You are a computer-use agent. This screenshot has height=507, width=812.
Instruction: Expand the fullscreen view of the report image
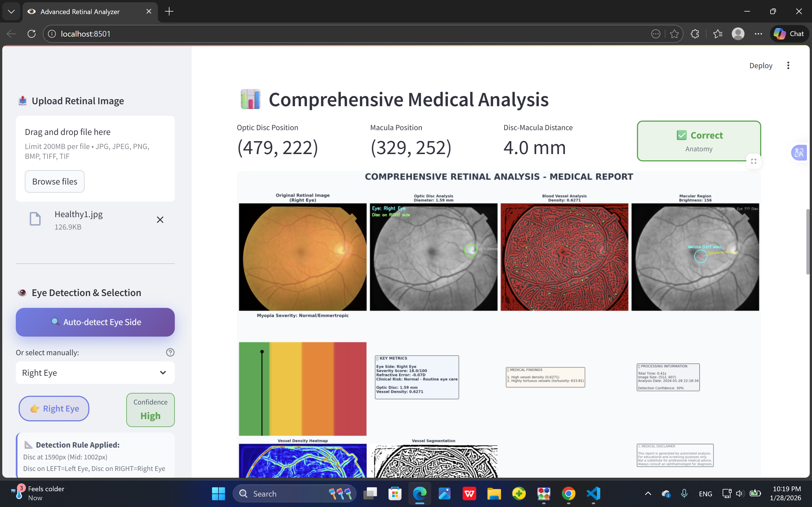click(754, 161)
